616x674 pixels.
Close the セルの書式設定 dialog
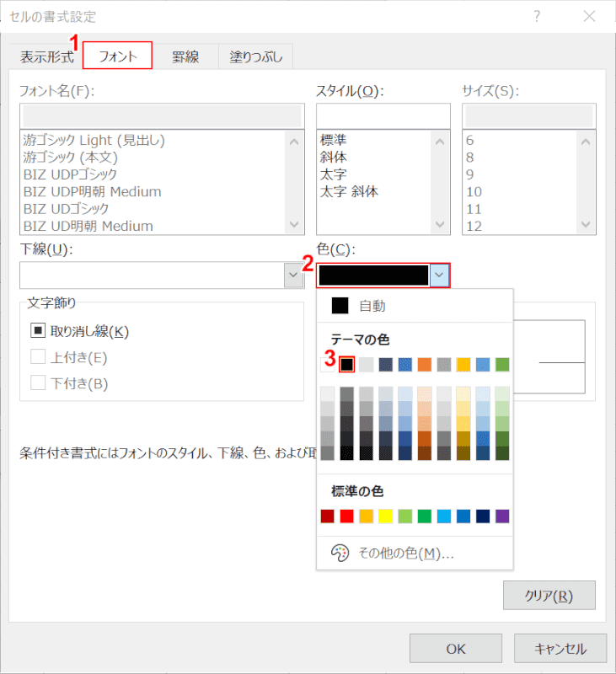[x=589, y=16]
